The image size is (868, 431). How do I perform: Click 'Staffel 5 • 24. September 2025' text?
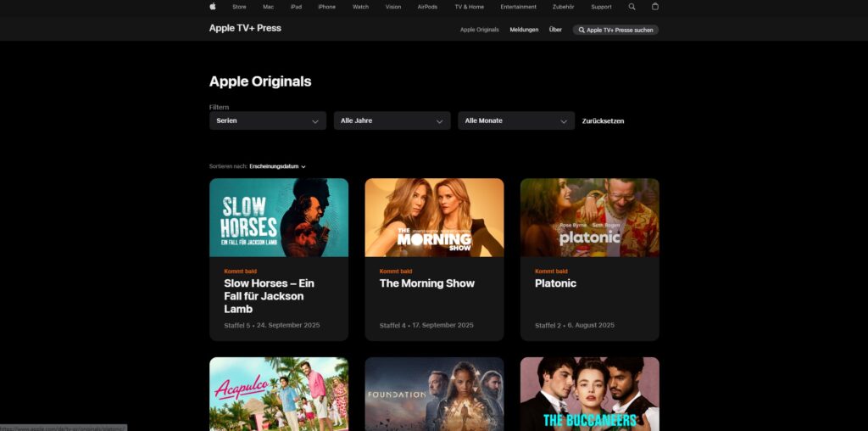(272, 325)
